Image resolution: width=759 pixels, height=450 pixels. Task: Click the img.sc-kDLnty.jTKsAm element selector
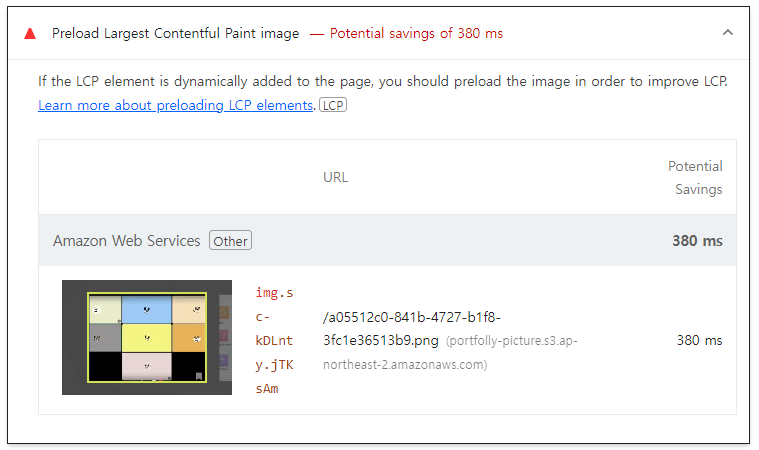pyautogui.click(x=274, y=340)
